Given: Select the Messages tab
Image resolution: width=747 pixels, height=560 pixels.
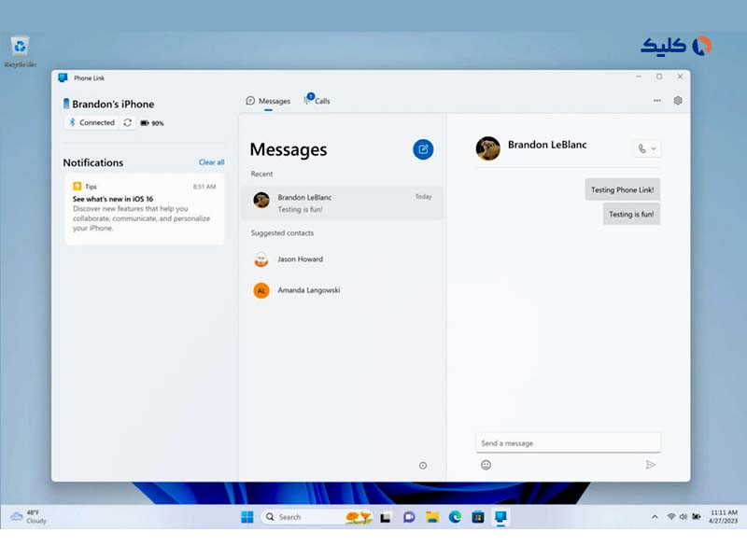Looking at the screenshot, I should point(268,101).
